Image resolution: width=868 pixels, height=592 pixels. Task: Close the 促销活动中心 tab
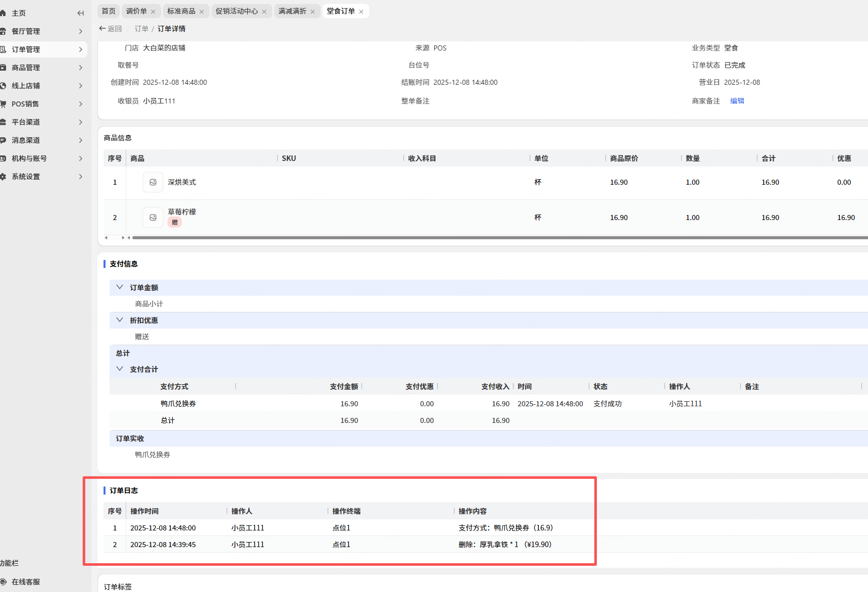pos(264,12)
